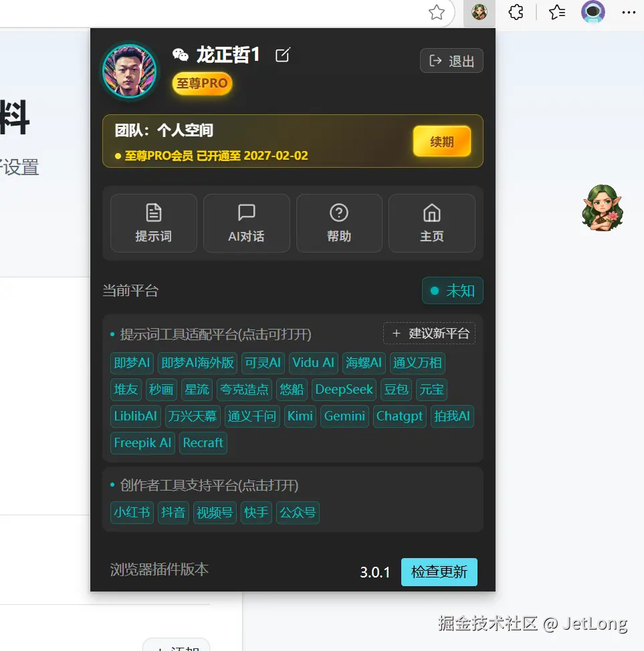
Task: Click the 团队：个人空间 team label
Action: [164, 130]
